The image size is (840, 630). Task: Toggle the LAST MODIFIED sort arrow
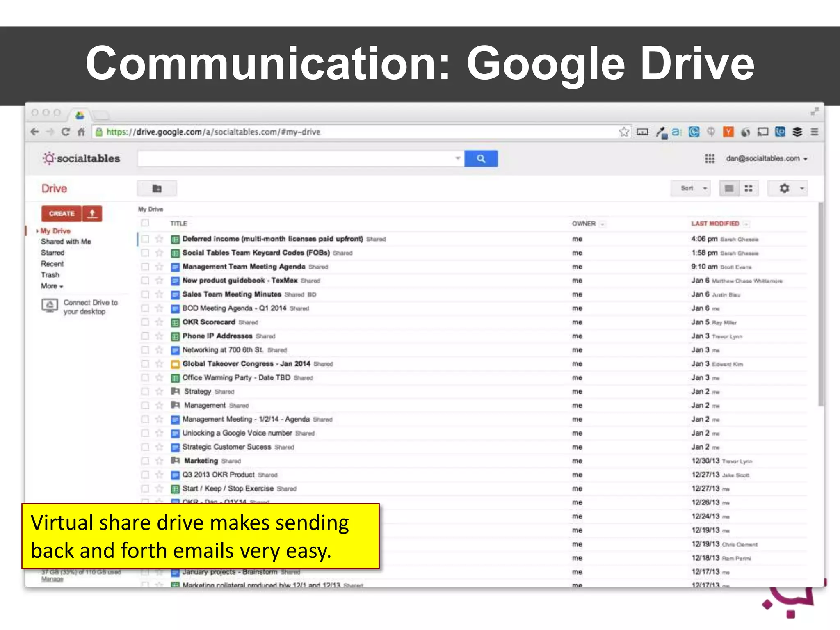pyautogui.click(x=746, y=224)
